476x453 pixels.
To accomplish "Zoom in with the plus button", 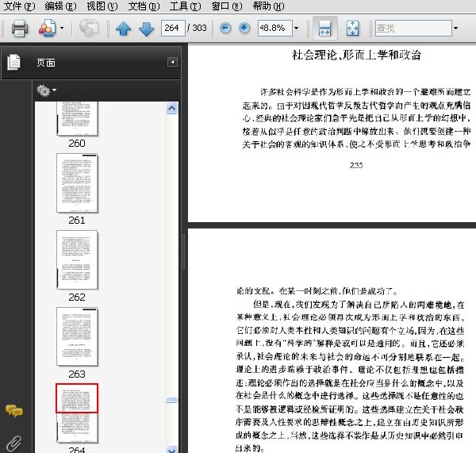I will pyautogui.click(x=244, y=29).
